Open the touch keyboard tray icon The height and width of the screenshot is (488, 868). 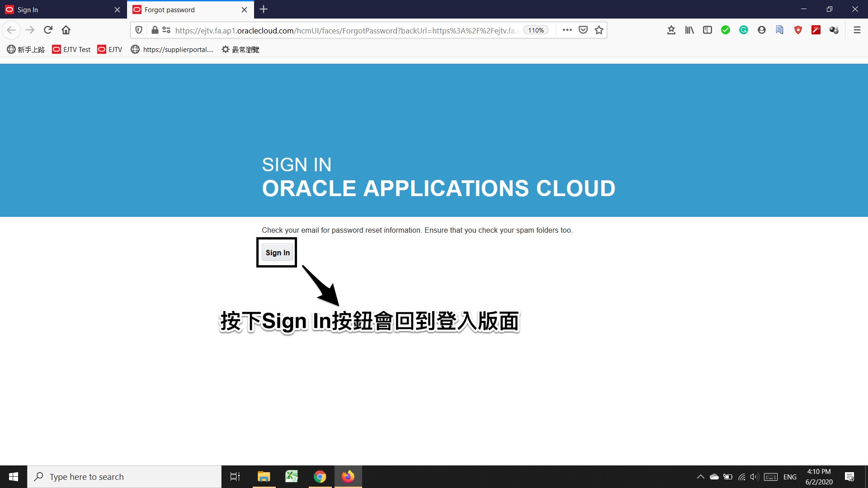pos(771,477)
